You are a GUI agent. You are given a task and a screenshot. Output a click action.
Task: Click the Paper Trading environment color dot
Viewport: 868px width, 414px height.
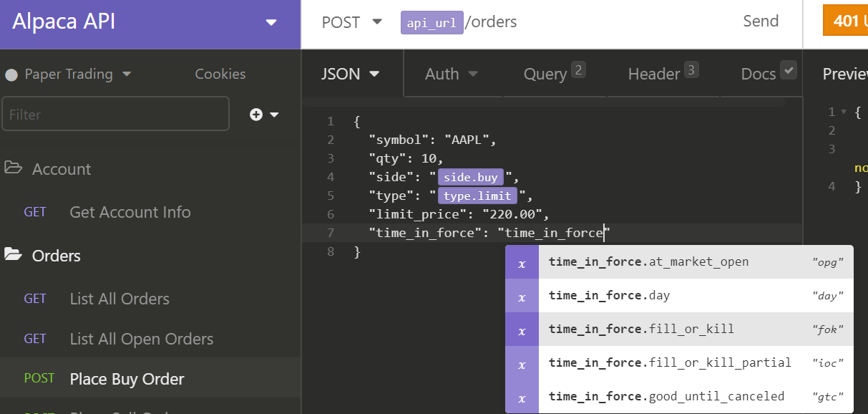(10, 73)
